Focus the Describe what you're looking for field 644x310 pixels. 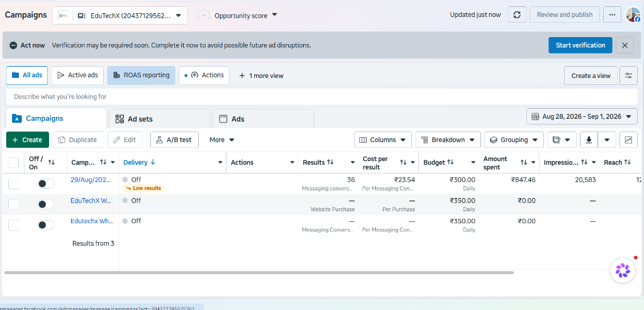tap(321, 97)
